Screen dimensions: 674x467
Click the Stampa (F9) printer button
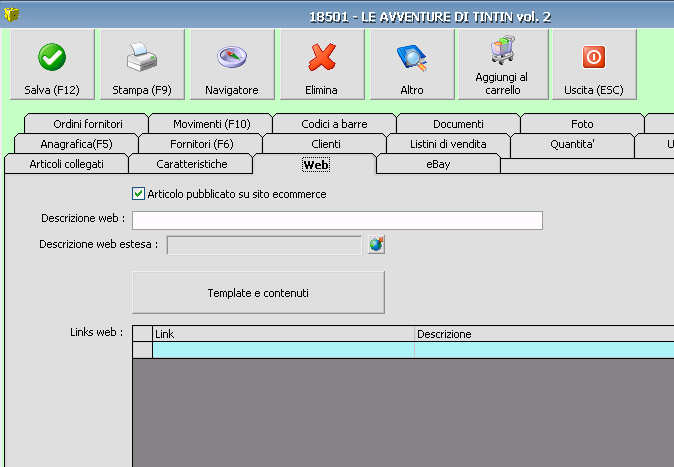coord(142,65)
